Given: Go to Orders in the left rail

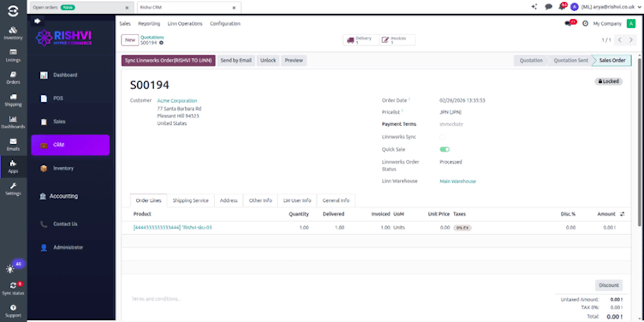Looking at the screenshot, I should tap(13, 78).
